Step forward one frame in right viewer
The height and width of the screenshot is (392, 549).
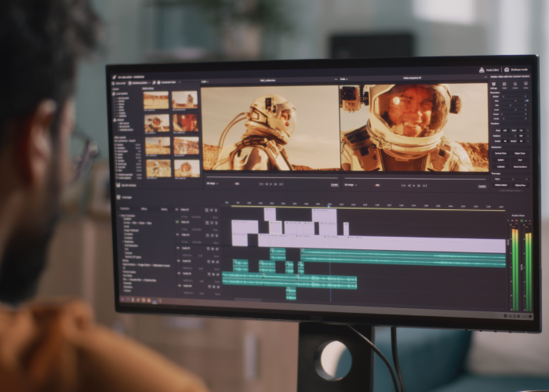point(419,186)
